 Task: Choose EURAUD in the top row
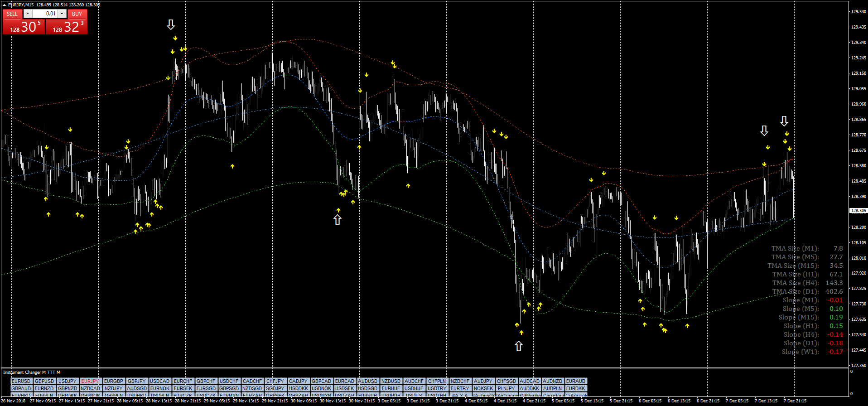tap(575, 381)
